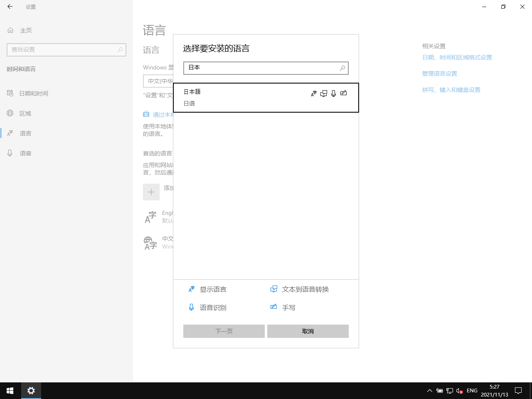Image resolution: width=532 pixels, height=399 pixels.
Task: Click the 查找设置 search box
Action: (62, 49)
